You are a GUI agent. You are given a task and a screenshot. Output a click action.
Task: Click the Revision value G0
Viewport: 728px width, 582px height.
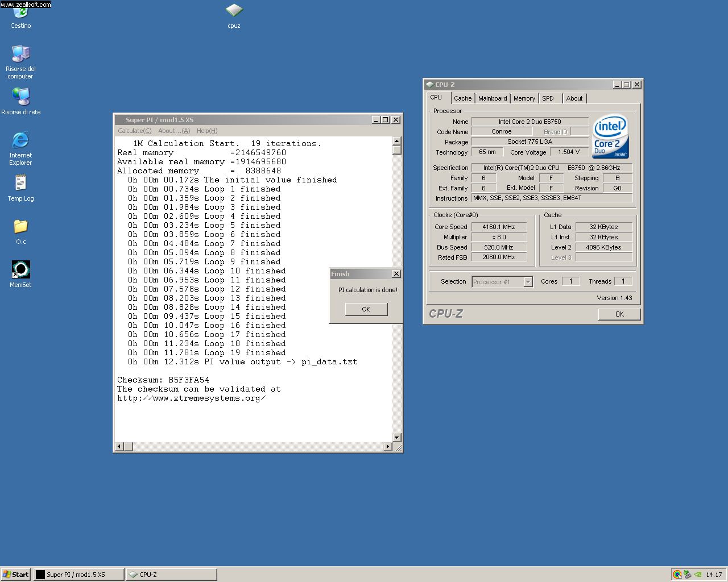tap(617, 188)
